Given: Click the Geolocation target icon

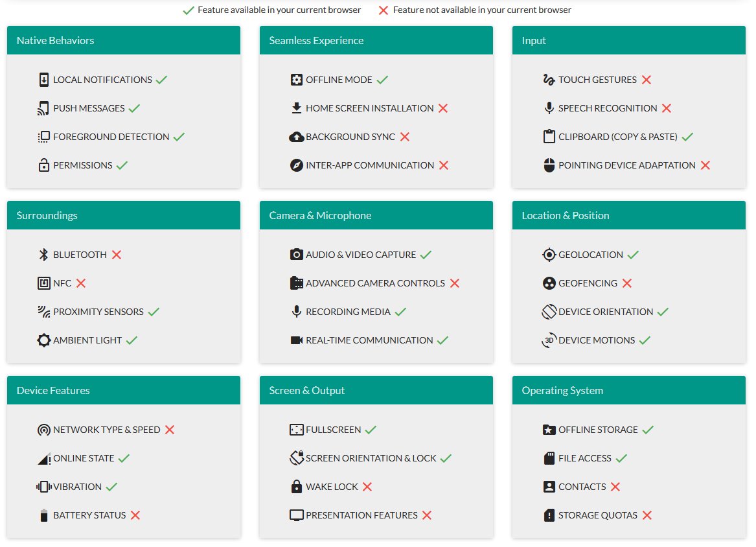Looking at the screenshot, I should 549,254.
